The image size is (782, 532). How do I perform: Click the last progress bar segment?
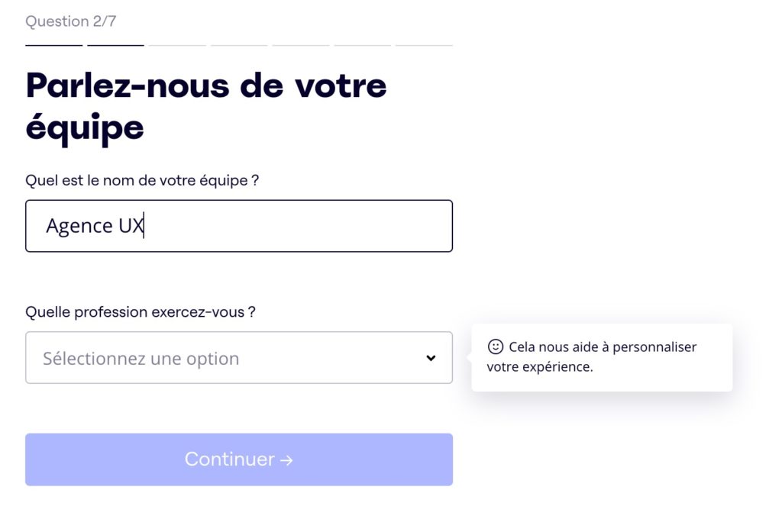point(425,45)
